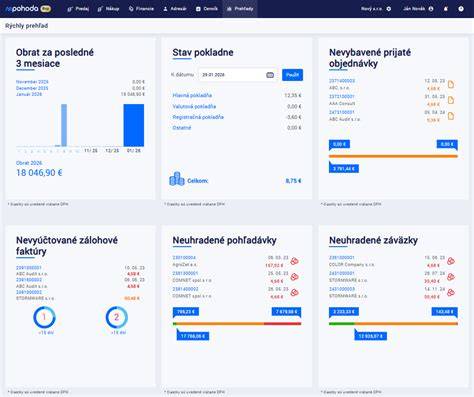Open first COMNET receivable link 2381300001

(x=185, y=273)
